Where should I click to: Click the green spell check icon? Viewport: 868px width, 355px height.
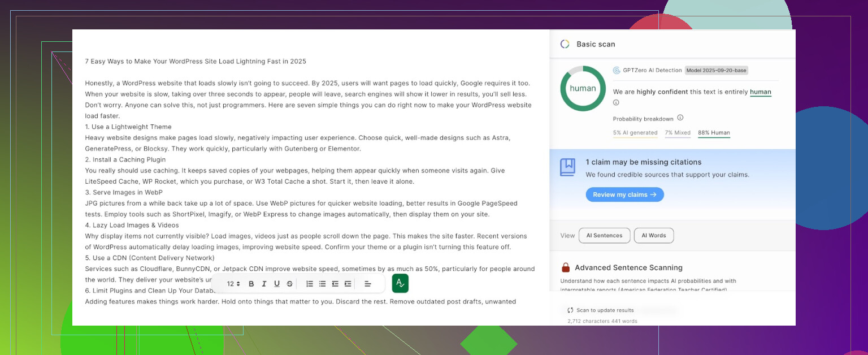(x=400, y=283)
